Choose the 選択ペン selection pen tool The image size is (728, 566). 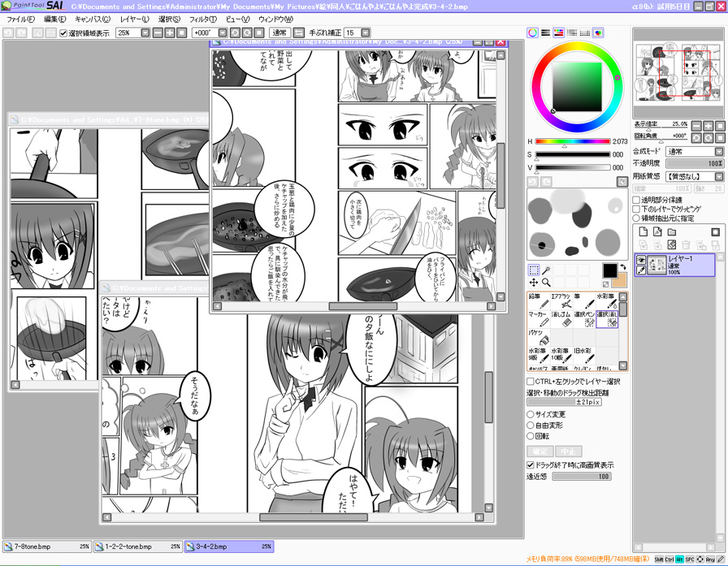coord(583,319)
